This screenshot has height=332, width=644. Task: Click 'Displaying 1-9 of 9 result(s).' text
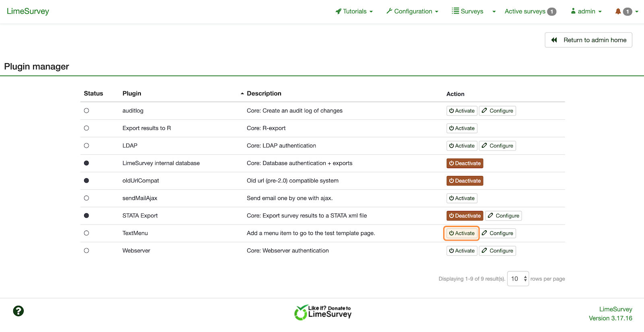[472, 278]
